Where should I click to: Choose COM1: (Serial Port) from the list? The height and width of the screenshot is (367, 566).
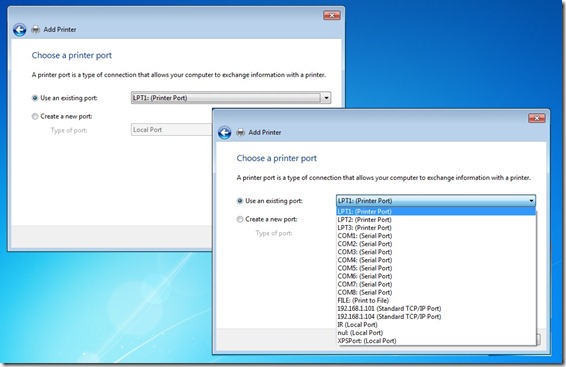click(436, 236)
